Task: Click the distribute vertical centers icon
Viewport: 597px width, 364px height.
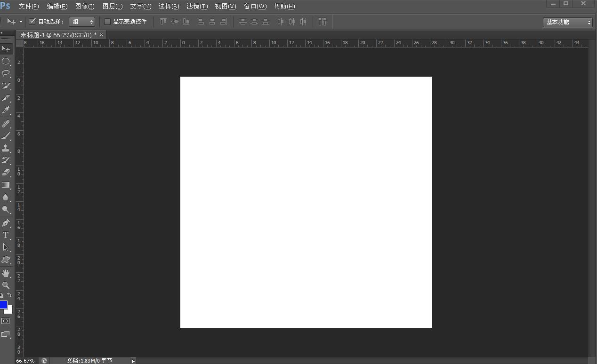Action: [x=254, y=22]
